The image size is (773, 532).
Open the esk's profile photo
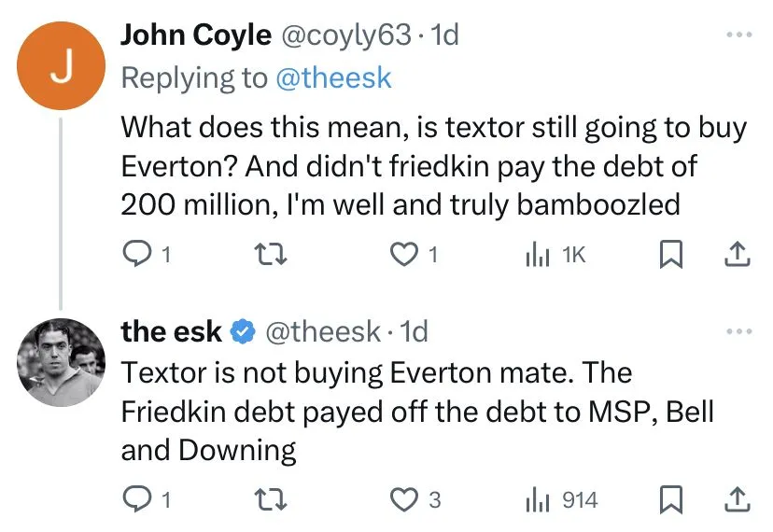(x=62, y=362)
